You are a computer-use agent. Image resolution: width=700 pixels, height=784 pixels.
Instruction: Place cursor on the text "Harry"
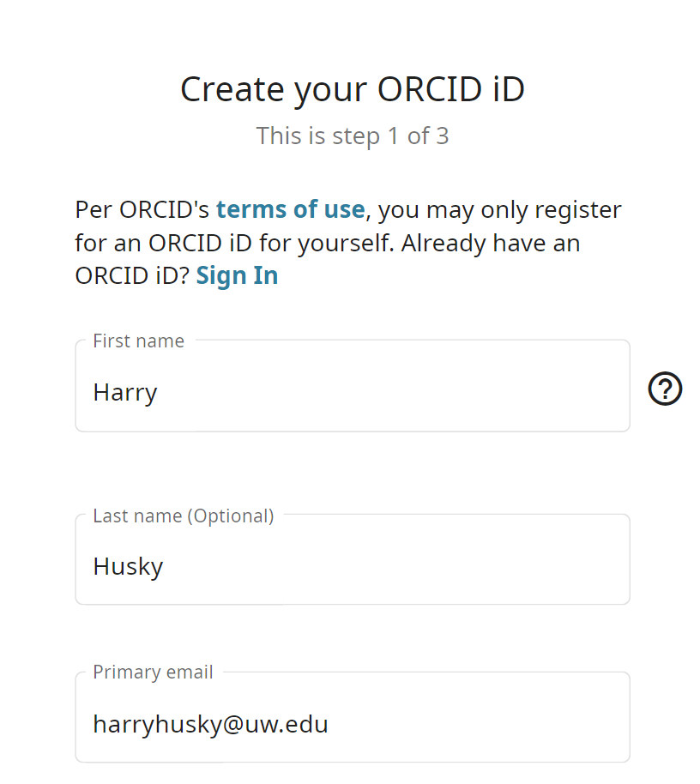click(x=125, y=393)
